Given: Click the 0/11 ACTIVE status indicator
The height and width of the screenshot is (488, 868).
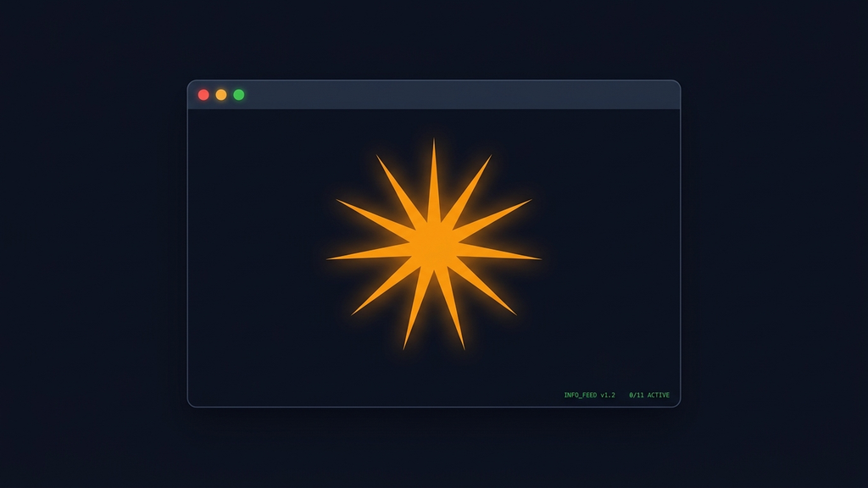Looking at the screenshot, I should pos(649,395).
